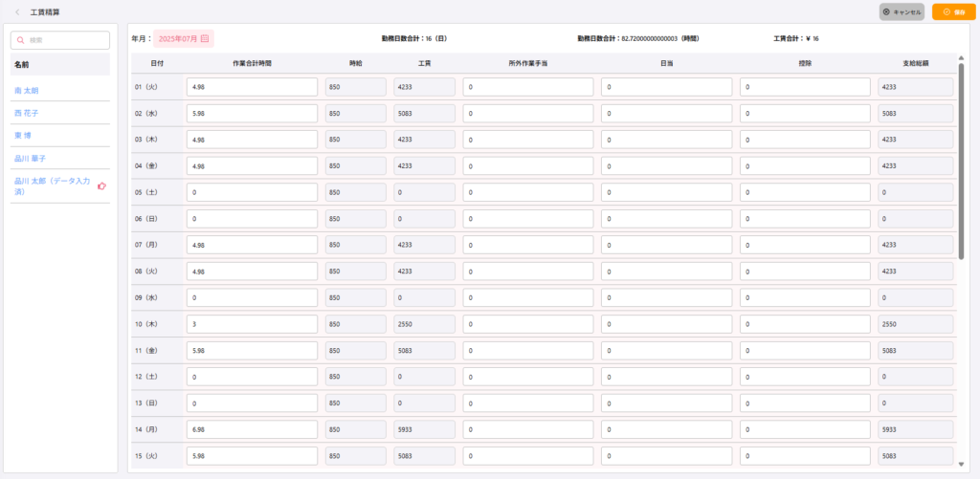The width and height of the screenshot is (980, 479).
Task: Edit 控除 for 09（水）
Action: point(805,298)
